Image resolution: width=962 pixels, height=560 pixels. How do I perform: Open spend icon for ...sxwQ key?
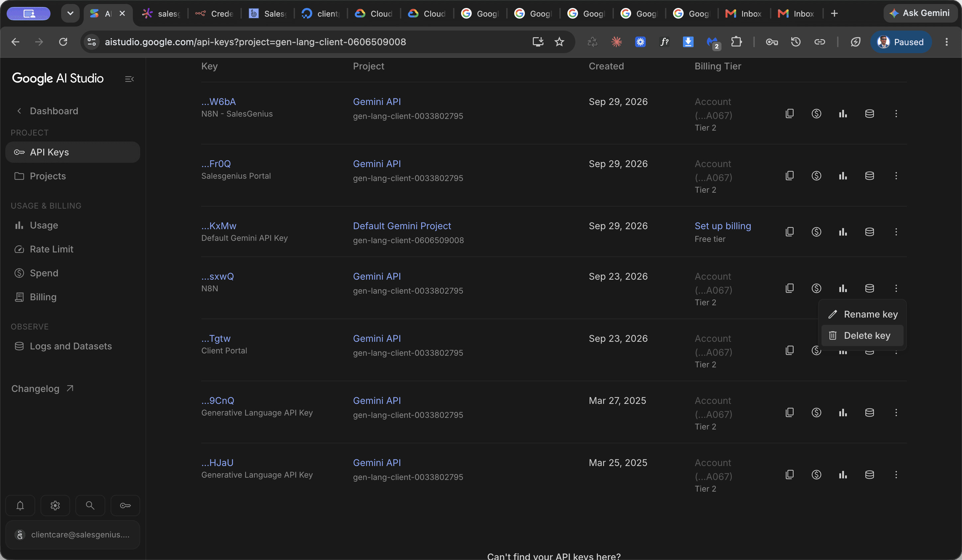pos(816,288)
